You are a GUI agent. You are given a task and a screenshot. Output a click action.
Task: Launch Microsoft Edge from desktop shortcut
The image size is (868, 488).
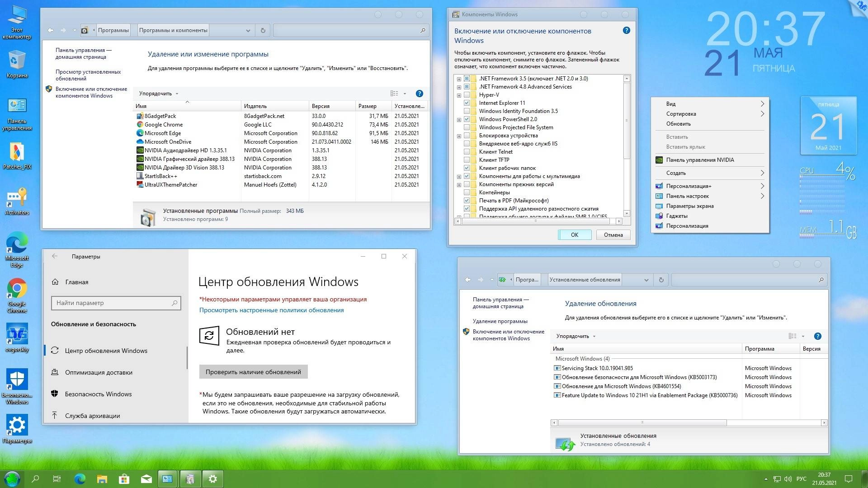17,249
